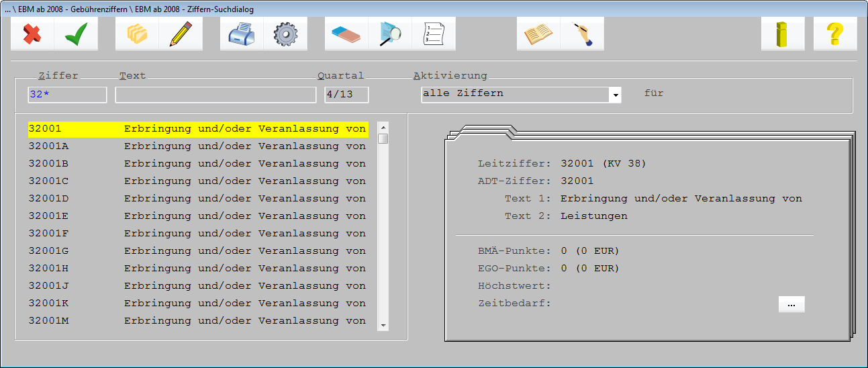Select the Quartal field showing 4/13
This screenshot has width=868, height=368.
[346, 95]
